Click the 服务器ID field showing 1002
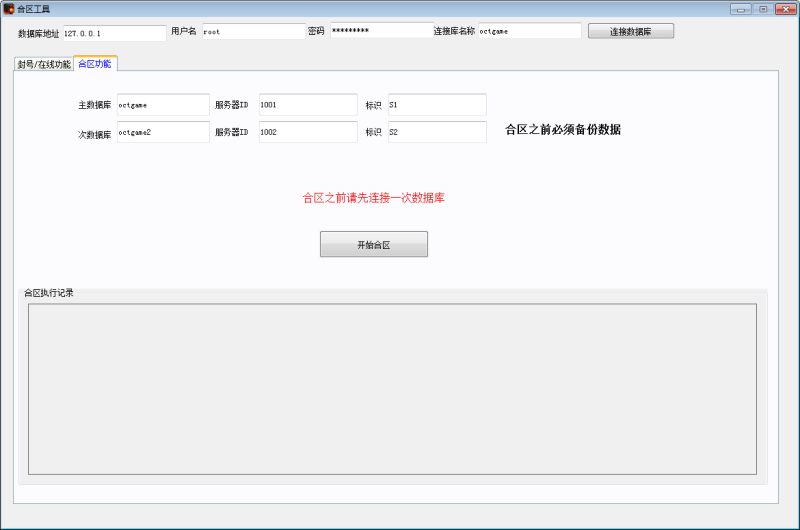The width and height of the screenshot is (800, 530). pos(307,131)
